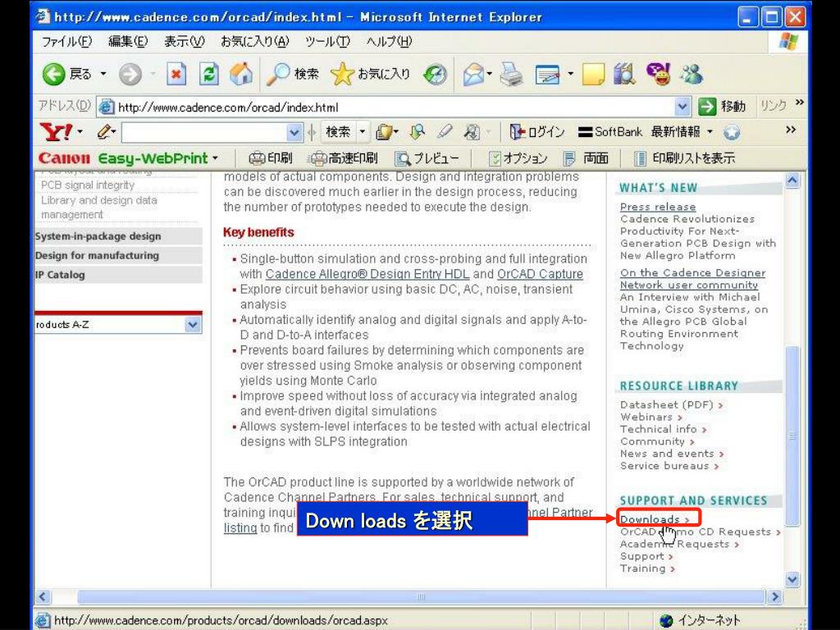Show print list (印刷リストを表示) button
Screen dimensions: 840x630
coord(684,158)
